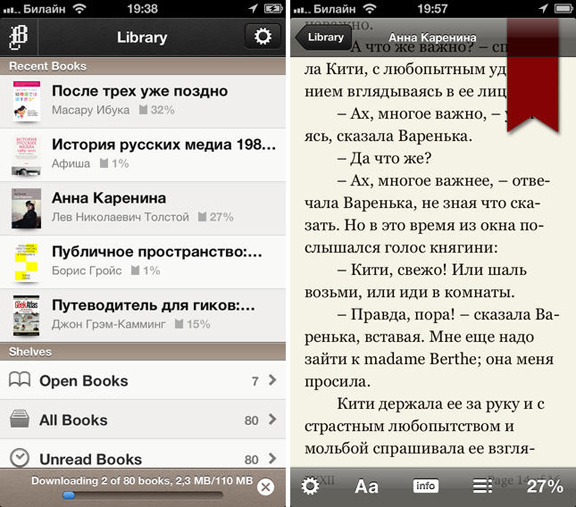Screen dimensions: 576x507
Task: Open Анна Каренина in the recent books
Action: [143, 209]
